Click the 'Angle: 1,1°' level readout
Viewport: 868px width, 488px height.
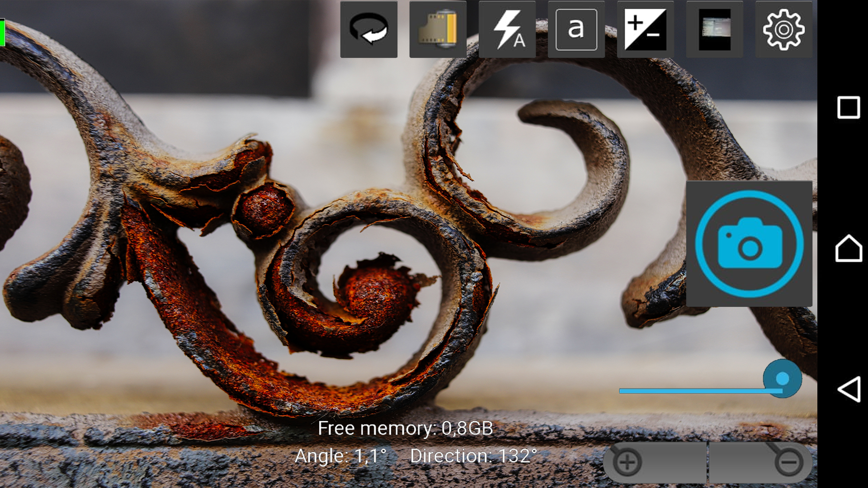(340, 456)
